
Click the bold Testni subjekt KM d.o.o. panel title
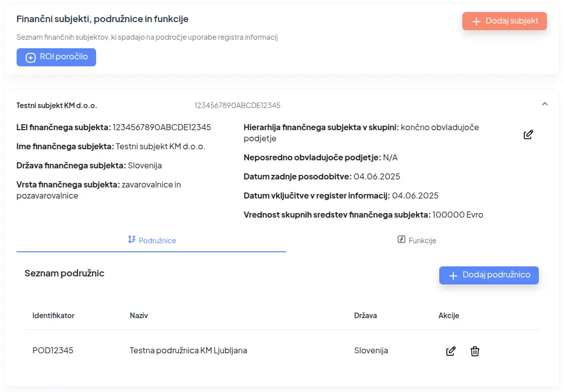point(57,106)
